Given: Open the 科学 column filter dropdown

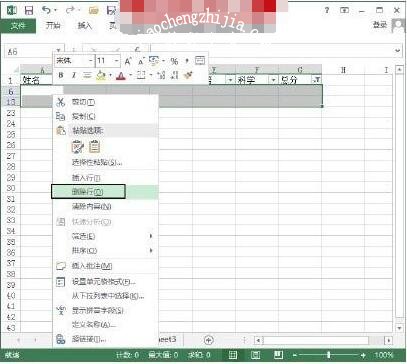Looking at the screenshot, I should (273, 80).
